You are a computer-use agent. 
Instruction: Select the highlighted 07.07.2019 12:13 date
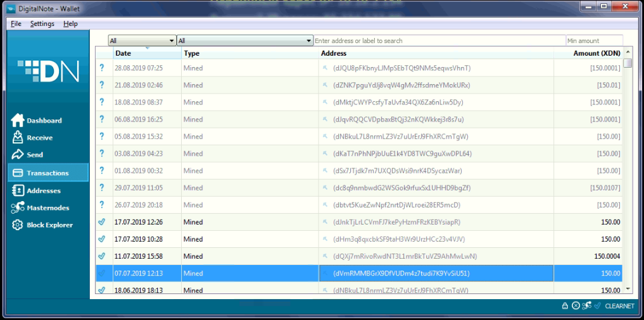pyautogui.click(x=139, y=273)
